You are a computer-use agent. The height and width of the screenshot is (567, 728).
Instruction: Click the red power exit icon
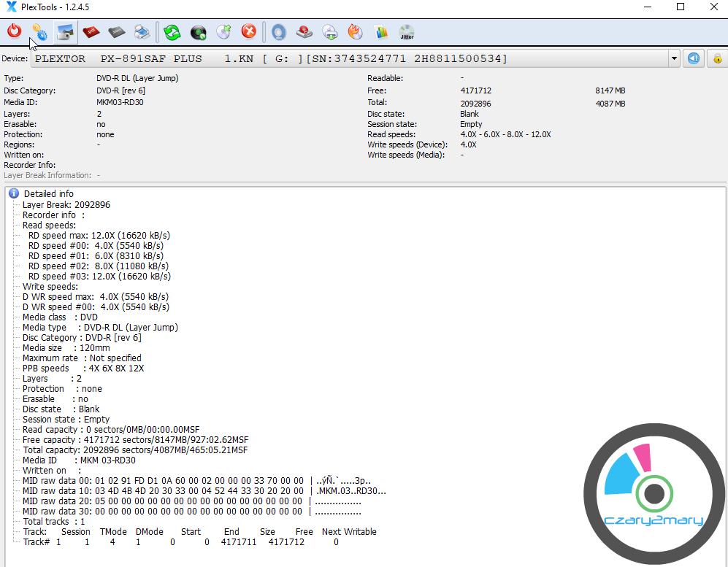pos(14,32)
